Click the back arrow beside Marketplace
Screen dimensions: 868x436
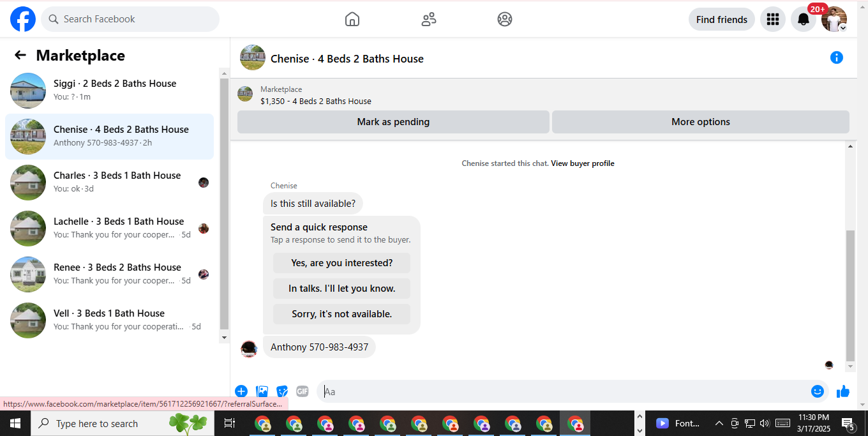(x=20, y=56)
